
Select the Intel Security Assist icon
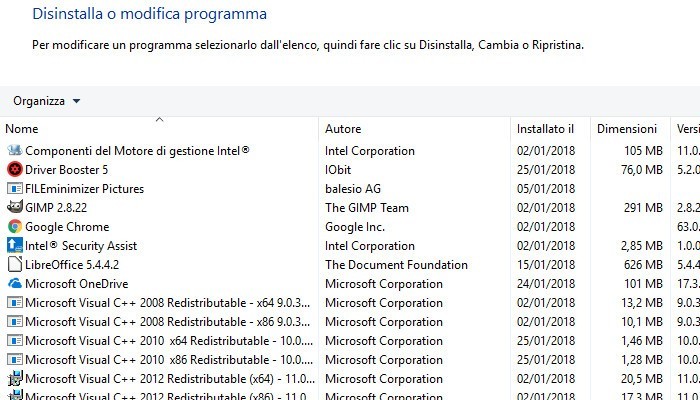(x=14, y=246)
